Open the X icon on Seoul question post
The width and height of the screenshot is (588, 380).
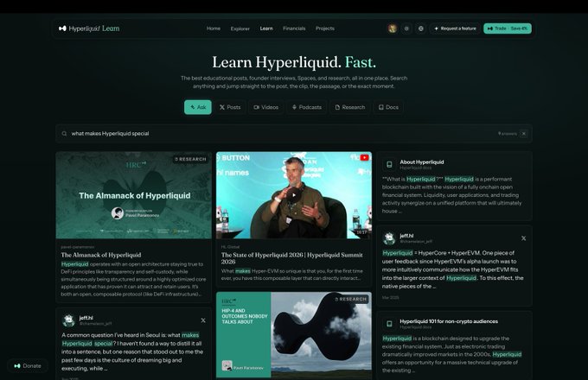pyautogui.click(x=203, y=320)
